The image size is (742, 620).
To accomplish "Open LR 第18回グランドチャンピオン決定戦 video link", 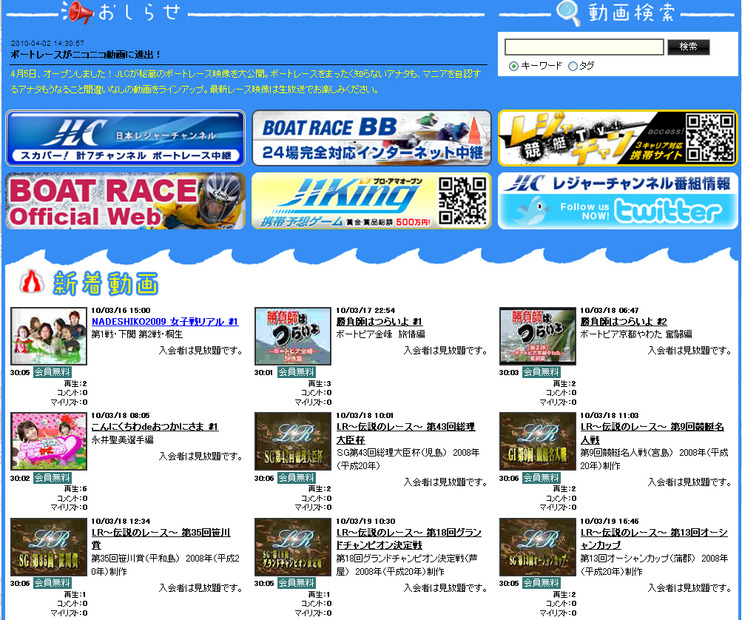I will click(409, 539).
